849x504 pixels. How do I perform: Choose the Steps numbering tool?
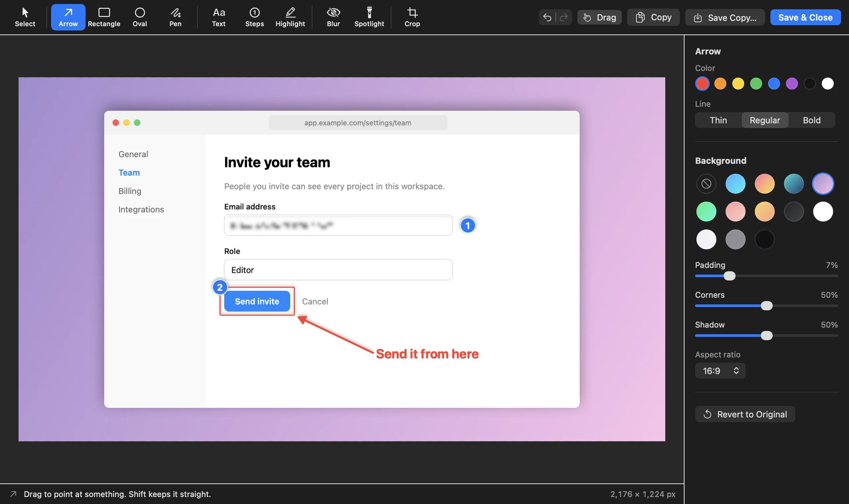tap(254, 17)
